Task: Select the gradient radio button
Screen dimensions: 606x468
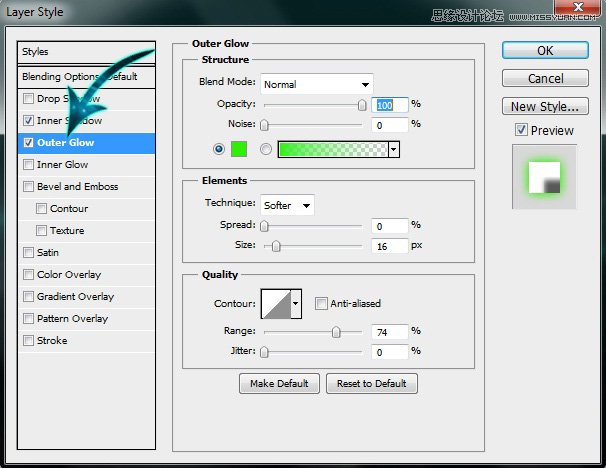Action: [266, 149]
